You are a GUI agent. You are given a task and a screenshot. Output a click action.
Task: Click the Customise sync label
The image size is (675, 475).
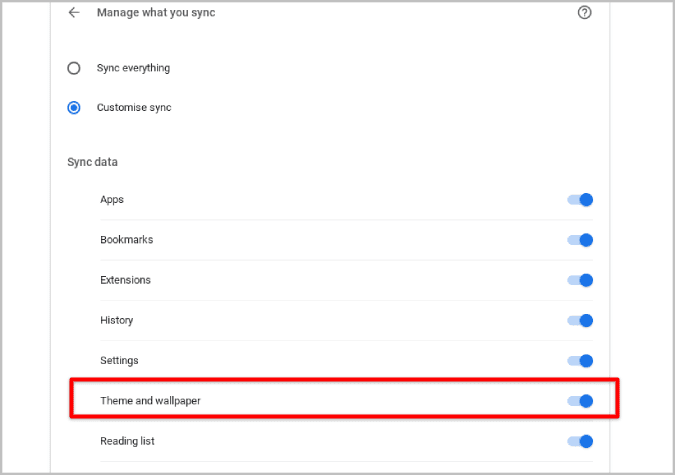134,107
